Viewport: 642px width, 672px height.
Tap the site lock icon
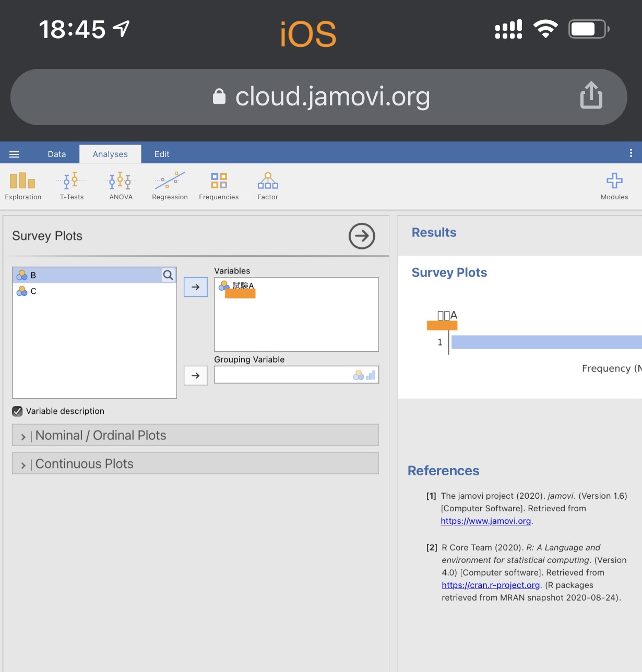point(219,96)
